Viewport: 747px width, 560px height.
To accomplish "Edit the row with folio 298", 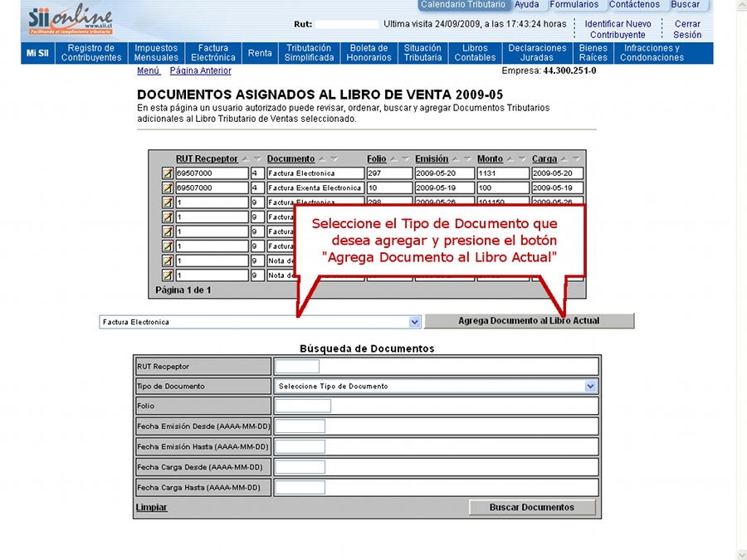I will (167, 202).
